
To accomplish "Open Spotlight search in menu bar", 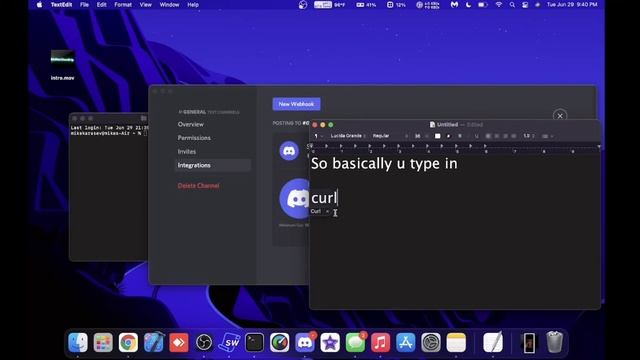I will (512, 5).
